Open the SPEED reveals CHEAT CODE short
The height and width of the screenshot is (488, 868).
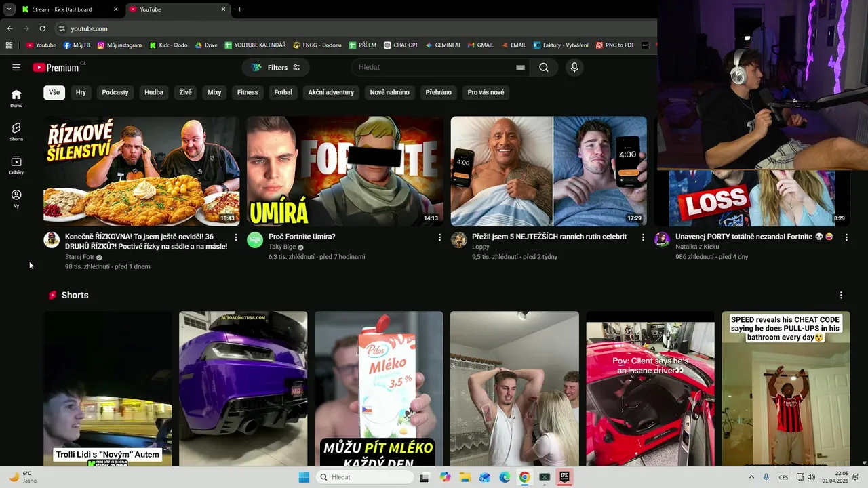785,389
